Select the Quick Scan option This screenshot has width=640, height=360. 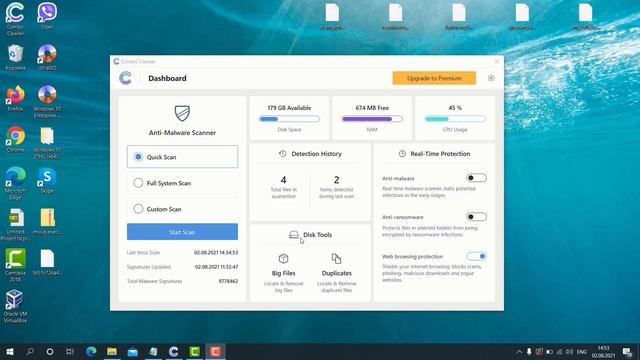[182, 157]
